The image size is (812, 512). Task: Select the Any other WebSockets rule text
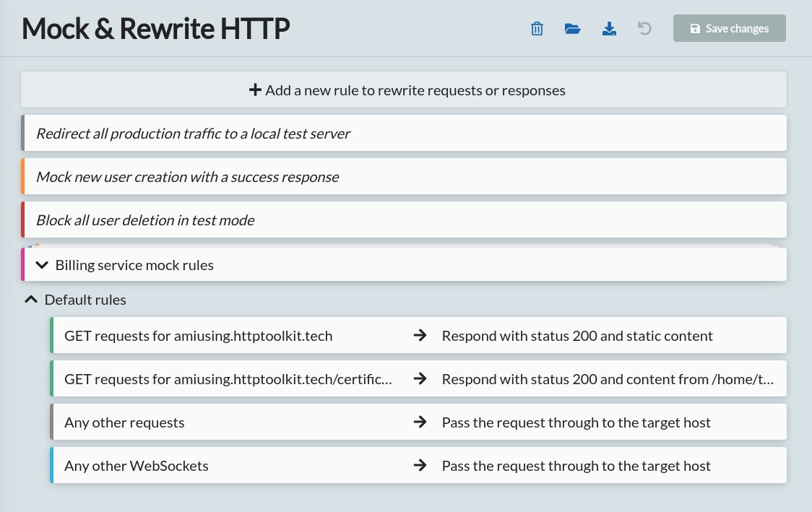(137, 466)
